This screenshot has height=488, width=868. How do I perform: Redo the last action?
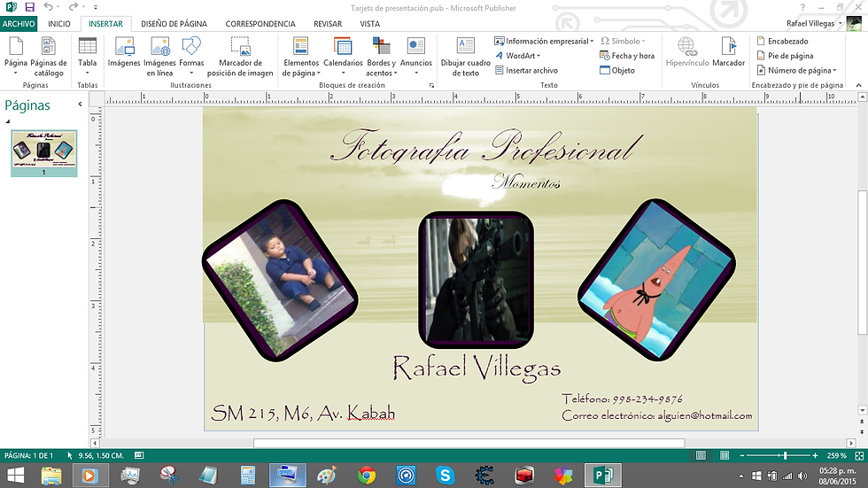point(74,7)
